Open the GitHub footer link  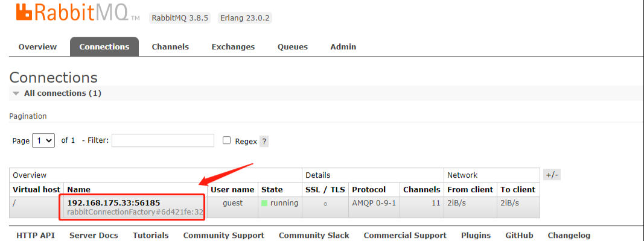[x=519, y=235]
